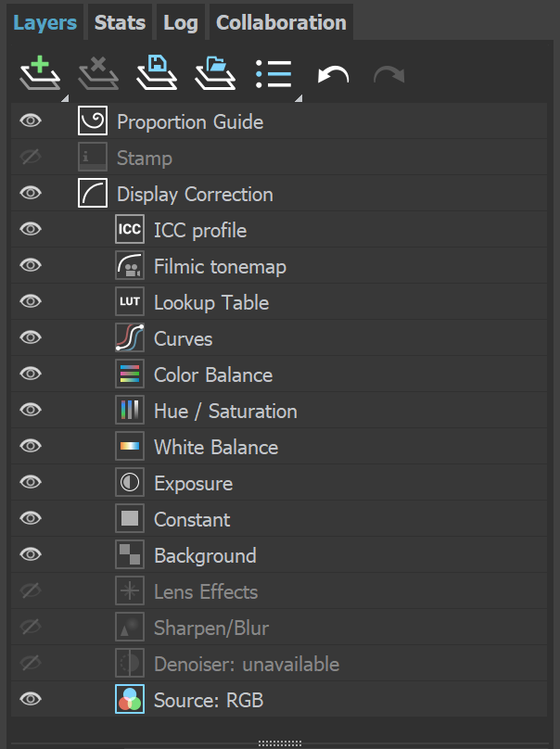Select the Exposure layer name
Image resolution: width=560 pixels, height=749 pixels.
click(193, 483)
